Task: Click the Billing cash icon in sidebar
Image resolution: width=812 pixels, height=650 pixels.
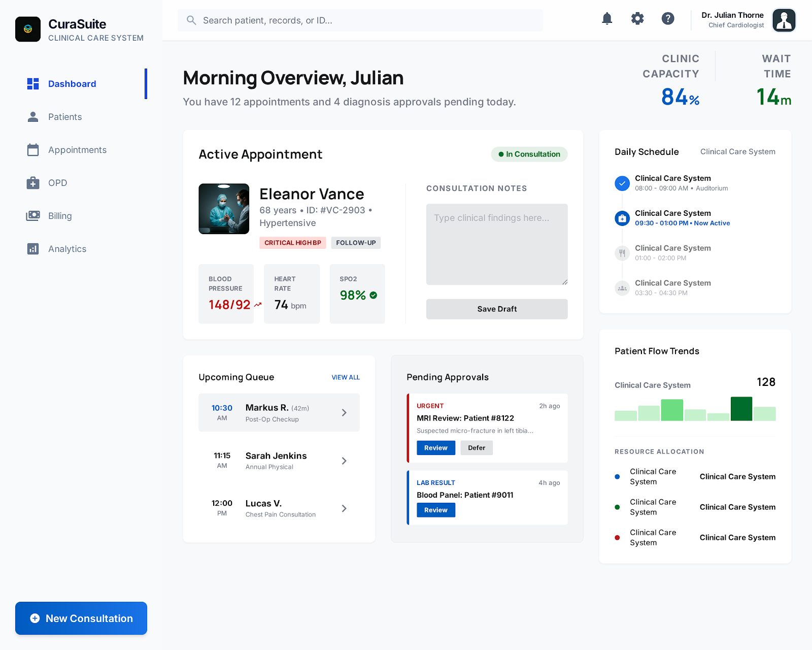Action: pos(33,216)
